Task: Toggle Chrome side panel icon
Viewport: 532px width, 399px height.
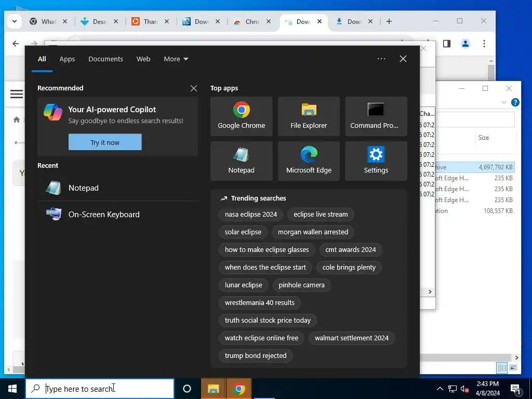Action: point(447,44)
